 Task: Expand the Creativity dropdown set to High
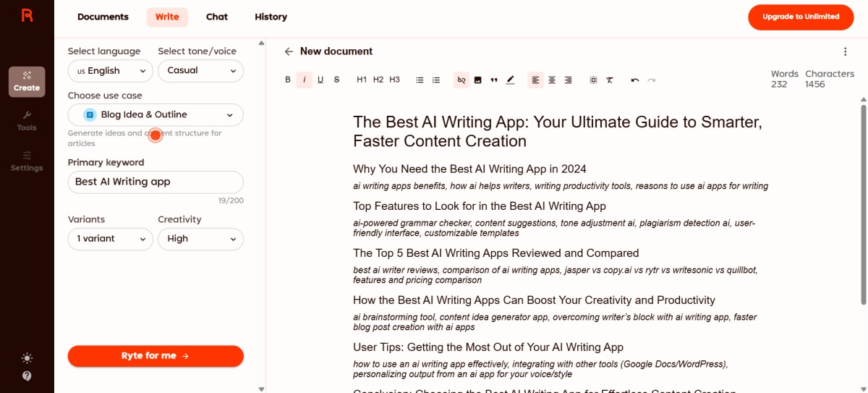200,239
